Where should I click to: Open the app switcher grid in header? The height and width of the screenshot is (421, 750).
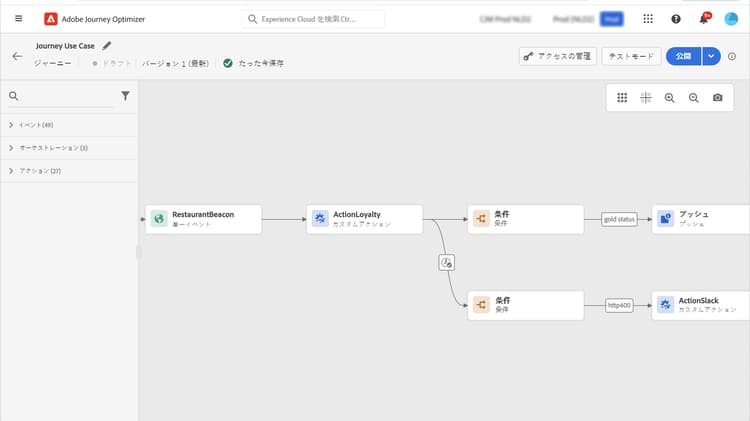click(x=648, y=19)
